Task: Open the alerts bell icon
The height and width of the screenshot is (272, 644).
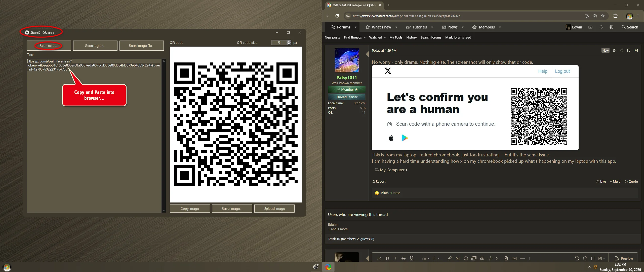Action: 601,27
